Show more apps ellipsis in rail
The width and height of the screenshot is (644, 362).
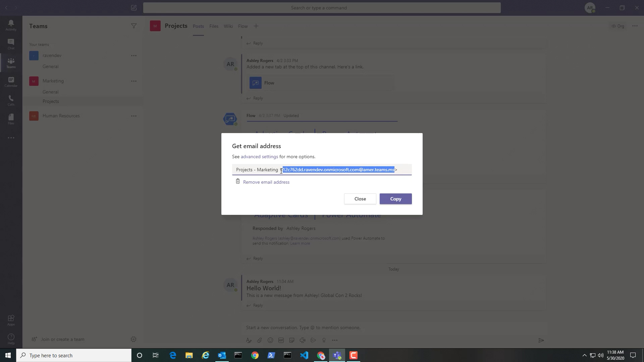tap(11, 138)
